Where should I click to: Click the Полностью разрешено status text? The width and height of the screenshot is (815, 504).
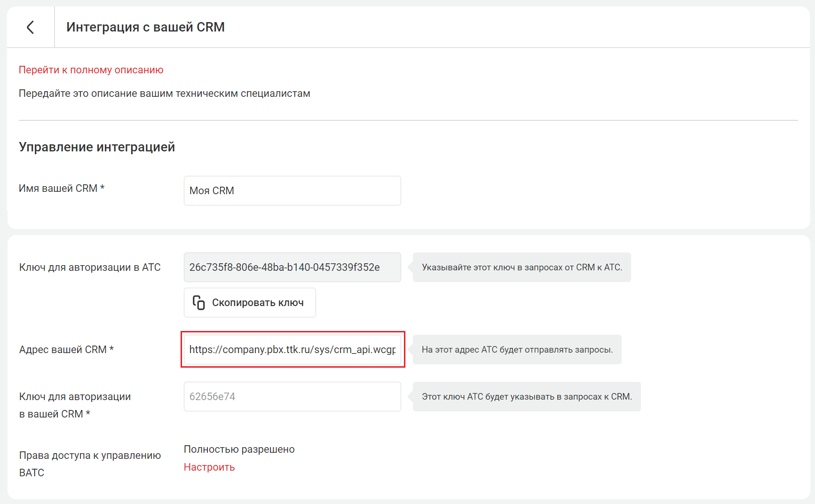tap(239, 449)
